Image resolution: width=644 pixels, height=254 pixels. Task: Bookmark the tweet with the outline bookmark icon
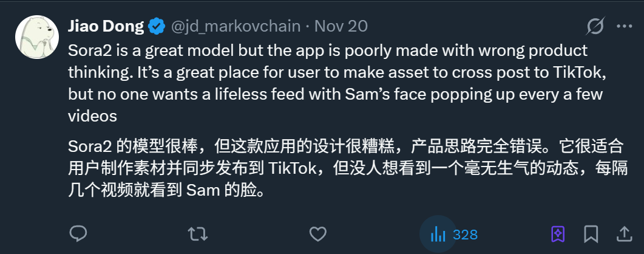tap(591, 234)
